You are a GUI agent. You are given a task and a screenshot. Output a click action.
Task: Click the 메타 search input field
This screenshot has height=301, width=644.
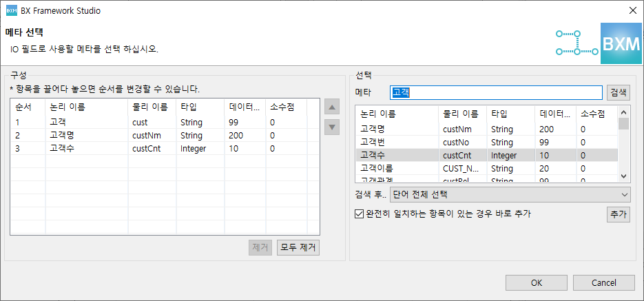click(496, 92)
